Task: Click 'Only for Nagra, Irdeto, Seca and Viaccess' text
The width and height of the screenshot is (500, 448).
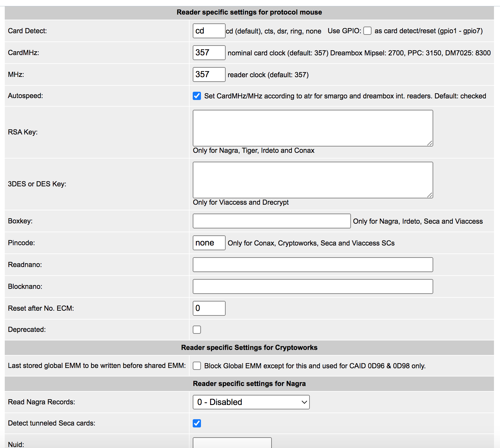Action: [418, 221]
